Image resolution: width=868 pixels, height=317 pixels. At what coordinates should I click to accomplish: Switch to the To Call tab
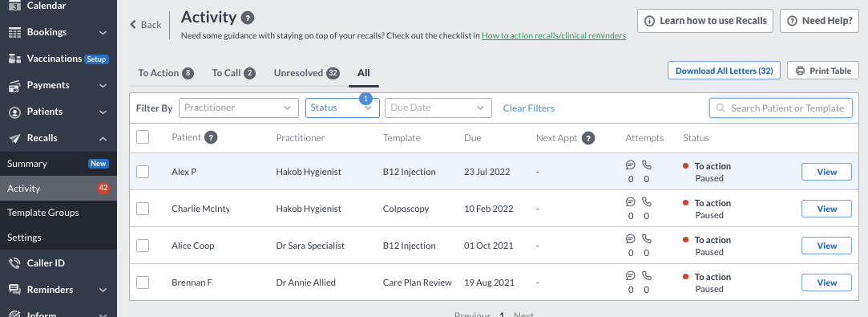point(233,73)
